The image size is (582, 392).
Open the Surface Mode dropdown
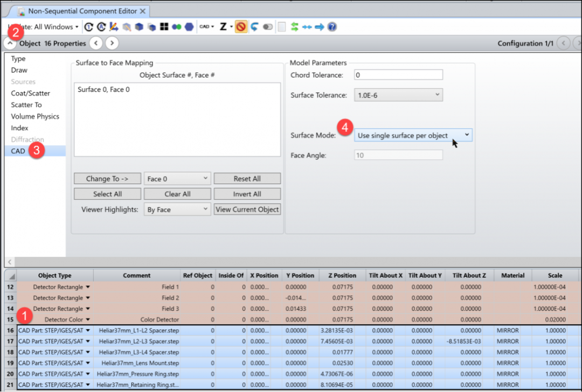413,135
